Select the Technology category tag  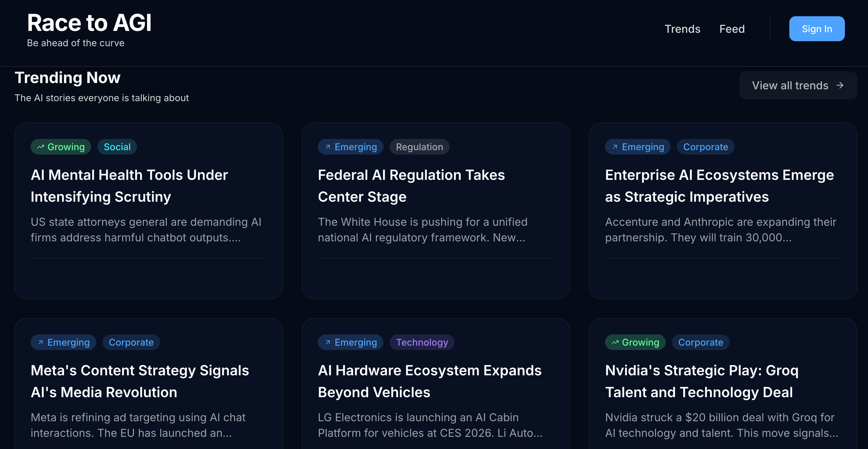pyautogui.click(x=422, y=343)
